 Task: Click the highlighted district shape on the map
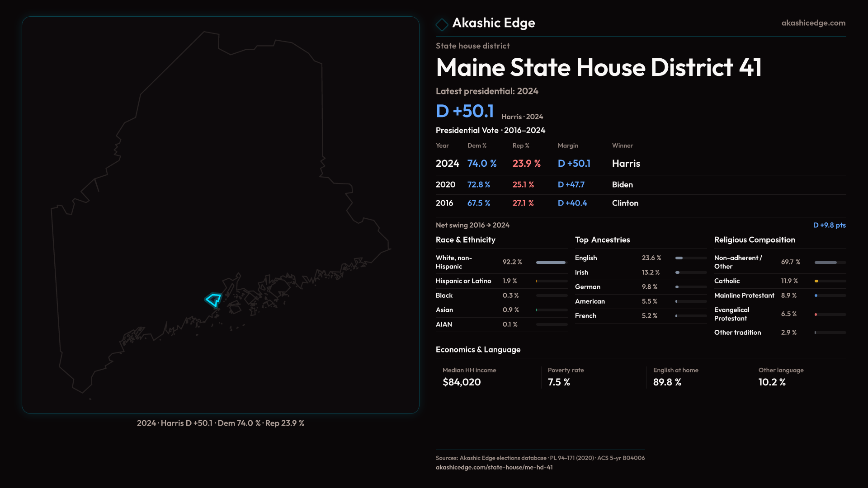pyautogui.click(x=213, y=300)
